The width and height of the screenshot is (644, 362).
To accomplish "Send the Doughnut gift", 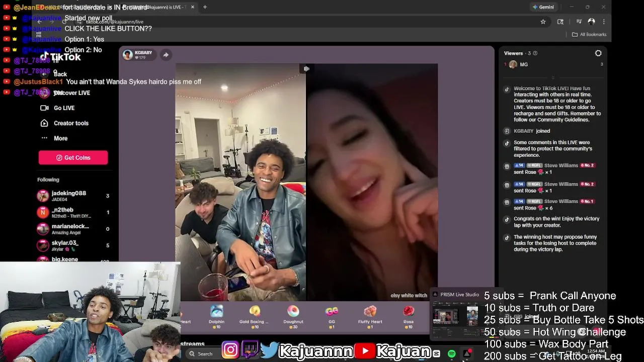I will 293,317.
